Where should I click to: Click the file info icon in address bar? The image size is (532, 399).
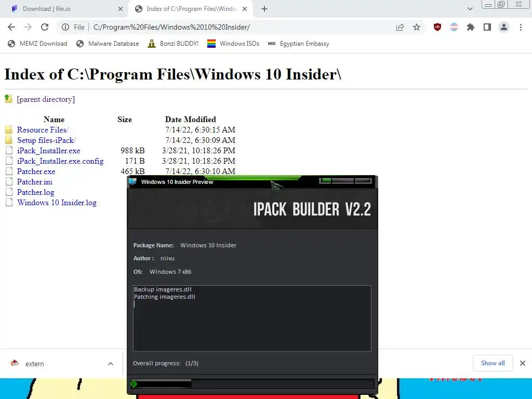[x=65, y=27]
